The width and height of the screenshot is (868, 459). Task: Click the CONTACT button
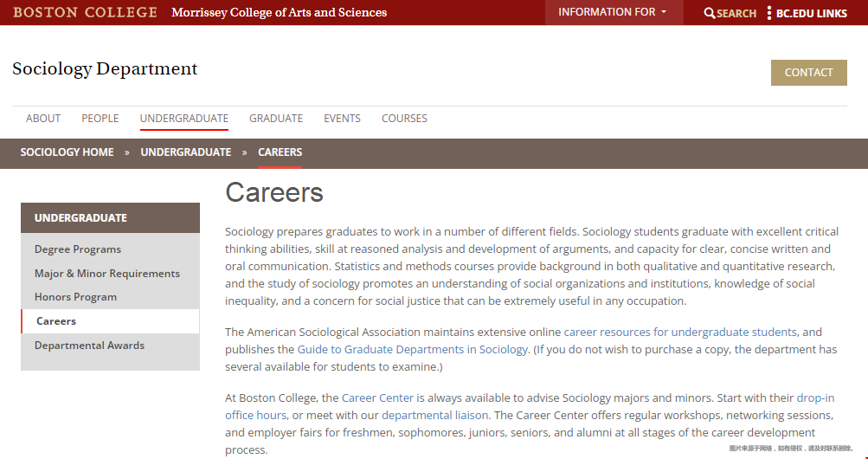coord(809,73)
